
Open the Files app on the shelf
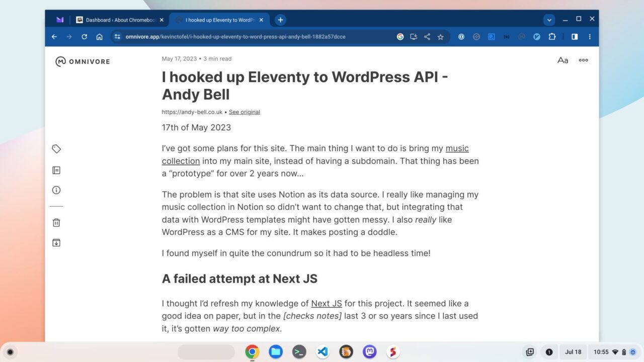click(275, 352)
